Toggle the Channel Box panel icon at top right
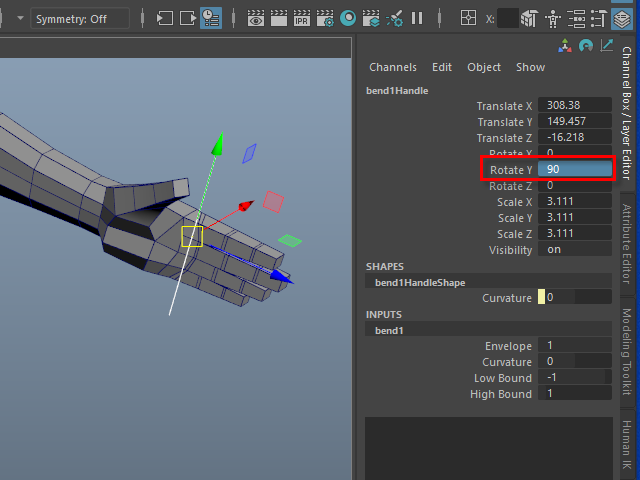This screenshot has height=480, width=640. point(622,18)
